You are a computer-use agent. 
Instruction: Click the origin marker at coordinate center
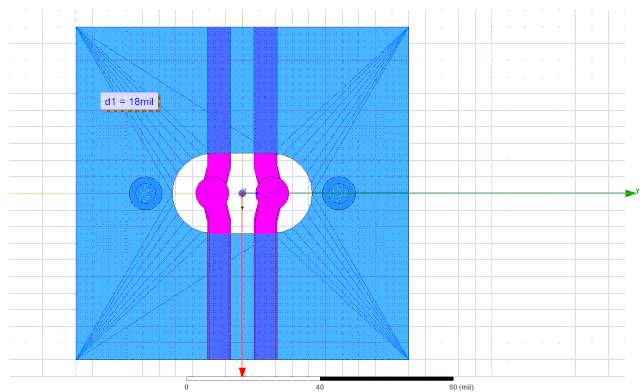[242, 193]
